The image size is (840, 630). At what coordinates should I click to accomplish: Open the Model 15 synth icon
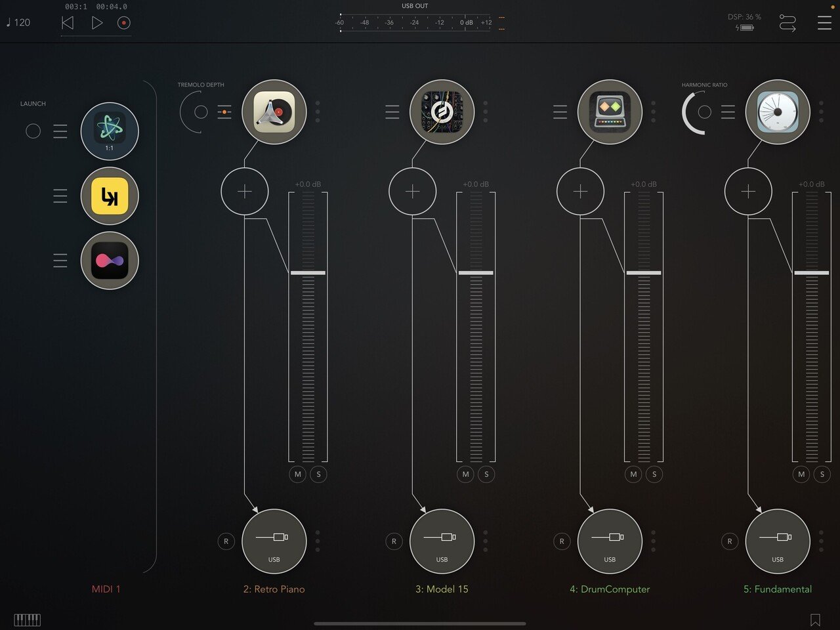coord(442,112)
